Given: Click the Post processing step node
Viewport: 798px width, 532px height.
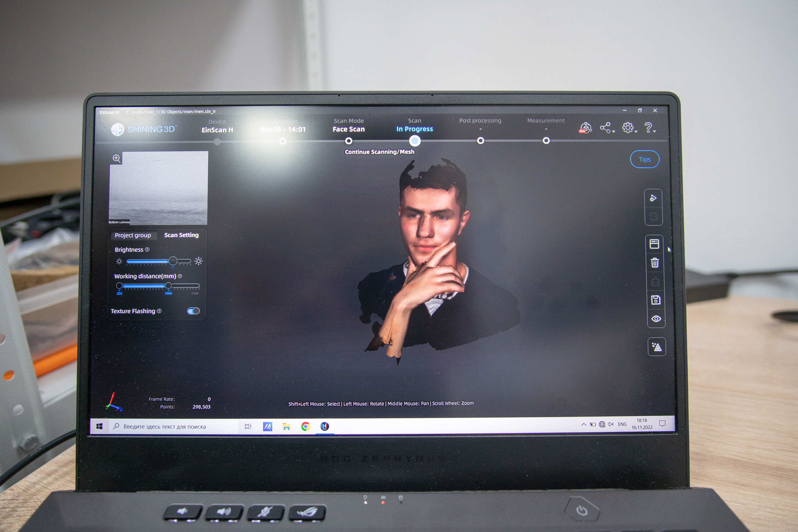Looking at the screenshot, I should point(480,141).
